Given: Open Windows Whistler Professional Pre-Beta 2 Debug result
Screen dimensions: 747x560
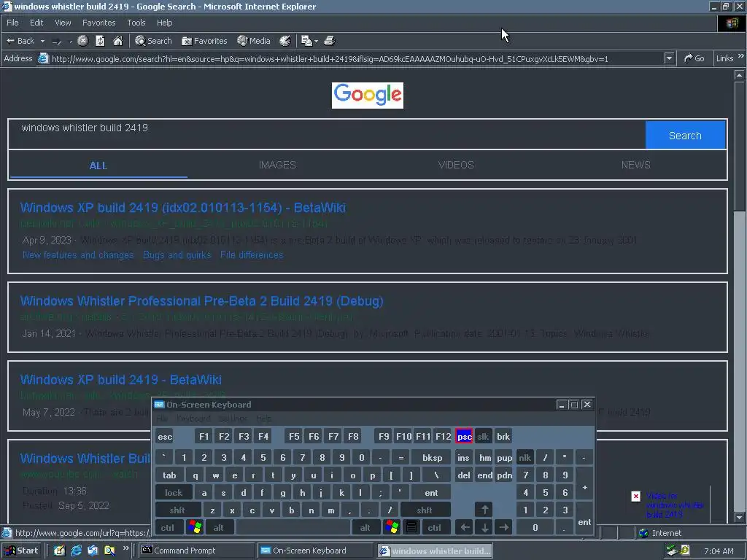Looking at the screenshot, I should [201, 301].
